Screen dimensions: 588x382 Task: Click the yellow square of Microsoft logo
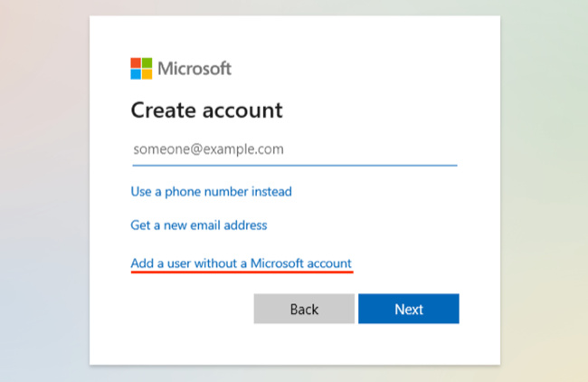147,73
